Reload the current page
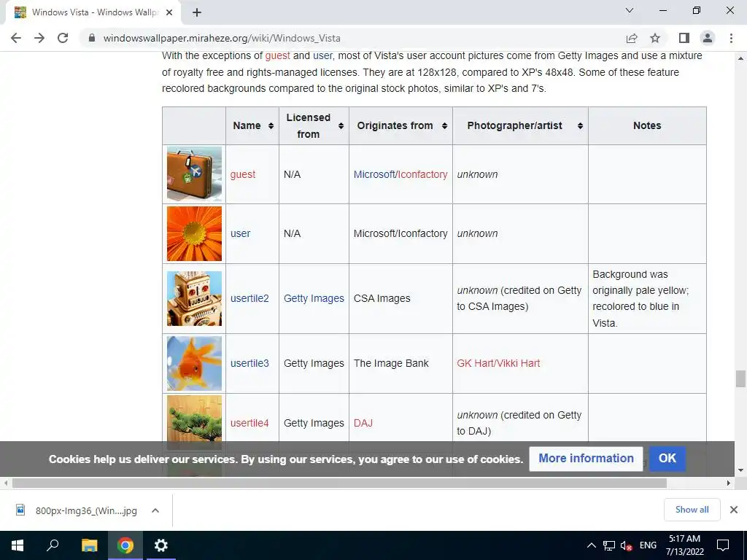Screen dimensions: 747x560 coord(63,38)
